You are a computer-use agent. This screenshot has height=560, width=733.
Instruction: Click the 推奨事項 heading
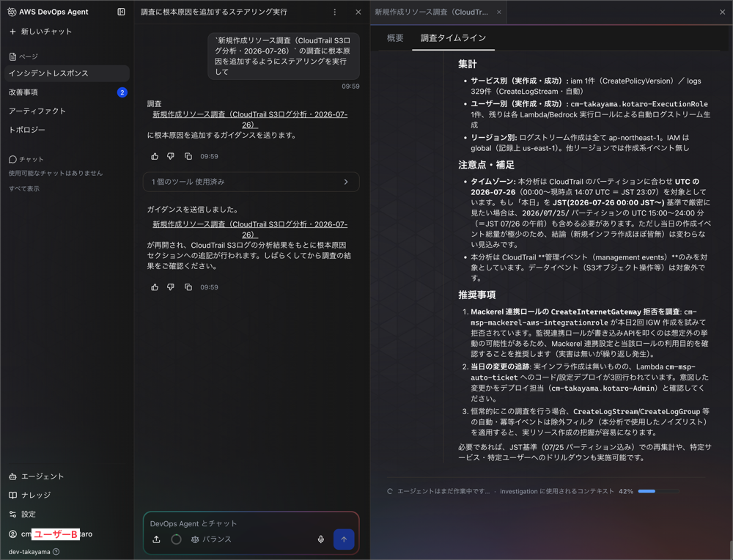(x=477, y=295)
